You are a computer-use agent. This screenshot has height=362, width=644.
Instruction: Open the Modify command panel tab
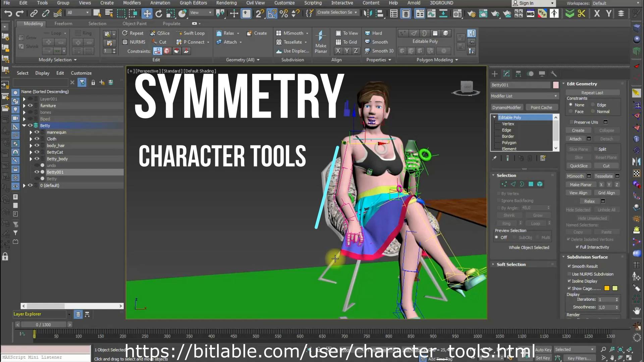point(506,74)
